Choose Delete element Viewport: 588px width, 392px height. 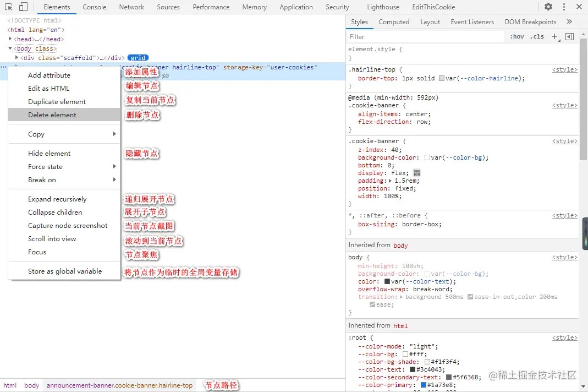pos(64,115)
